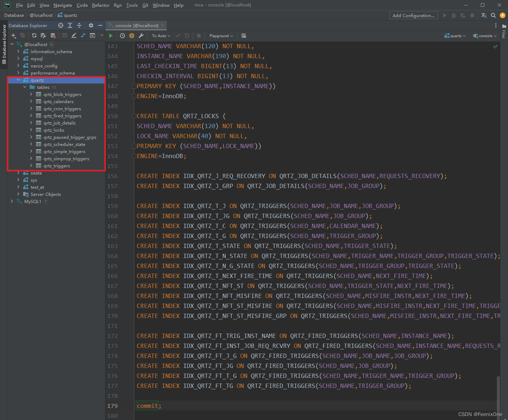Click @localhost breadcrumb in navigation bar
The height and width of the screenshot is (420, 508).
coord(41,15)
